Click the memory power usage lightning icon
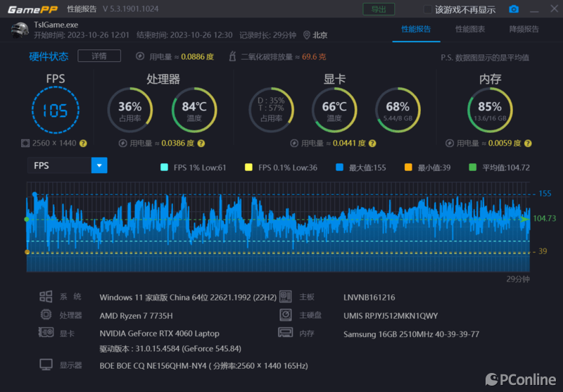 [450, 144]
